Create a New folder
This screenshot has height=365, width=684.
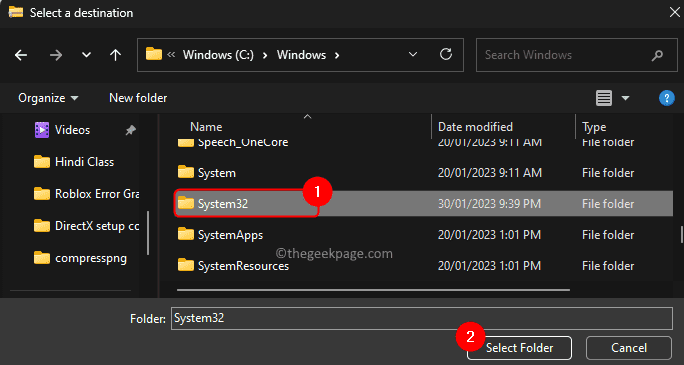tap(138, 98)
